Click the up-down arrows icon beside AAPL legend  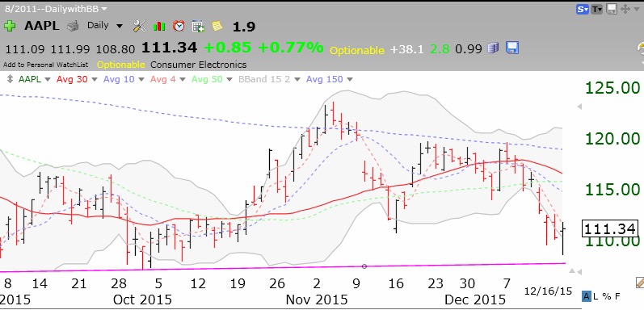[10, 80]
